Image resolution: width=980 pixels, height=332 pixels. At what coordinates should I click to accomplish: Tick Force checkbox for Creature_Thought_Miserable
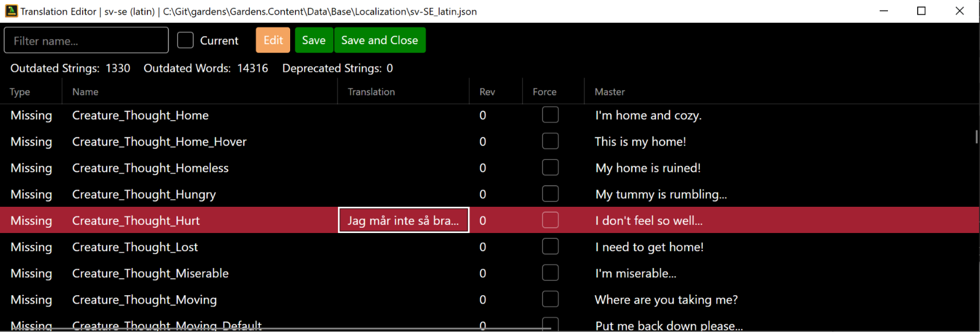pyautogui.click(x=550, y=273)
